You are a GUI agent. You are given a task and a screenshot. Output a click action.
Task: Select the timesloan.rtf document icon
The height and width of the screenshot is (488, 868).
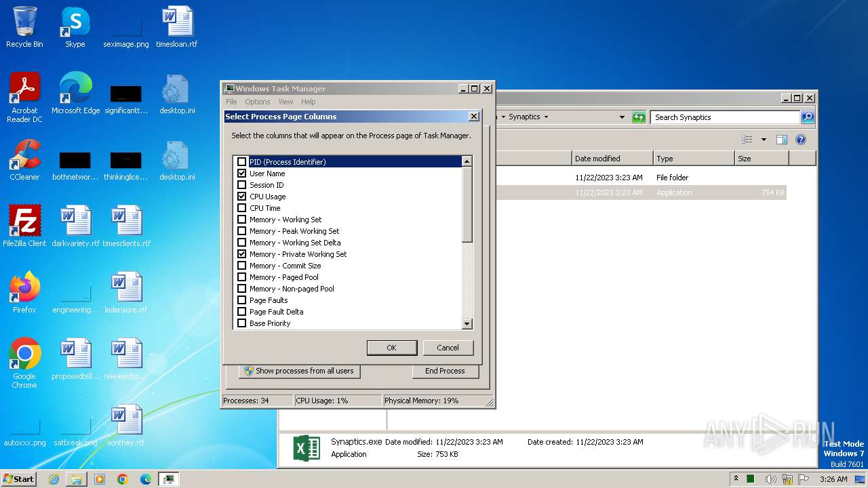pos(177,27)
